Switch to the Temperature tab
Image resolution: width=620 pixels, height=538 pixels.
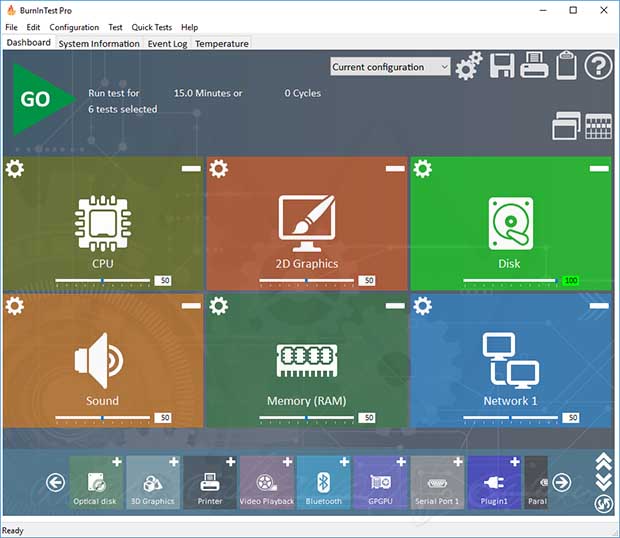[x=222, y=44]
